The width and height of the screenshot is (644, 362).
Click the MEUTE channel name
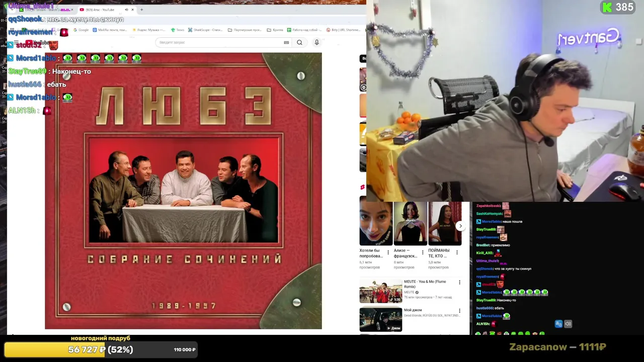point(410,292)
